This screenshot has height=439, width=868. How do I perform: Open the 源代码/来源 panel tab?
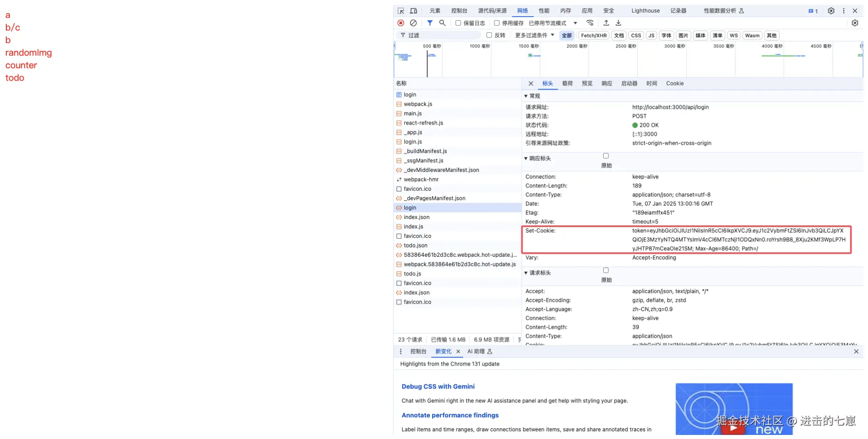point(492,11)
